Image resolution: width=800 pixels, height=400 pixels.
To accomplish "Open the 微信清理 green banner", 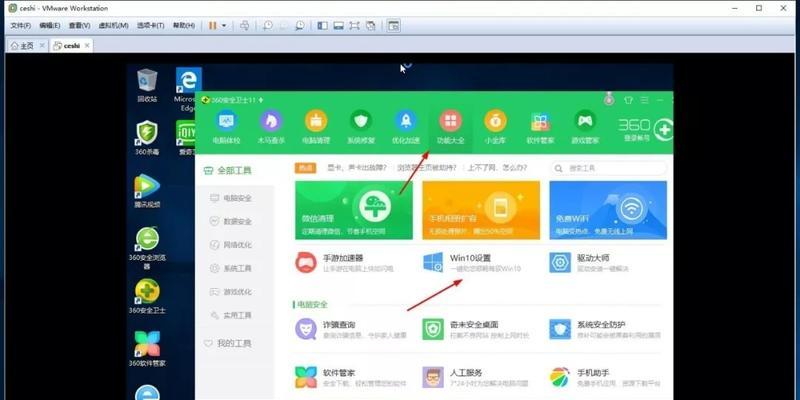I will [354, 210].
